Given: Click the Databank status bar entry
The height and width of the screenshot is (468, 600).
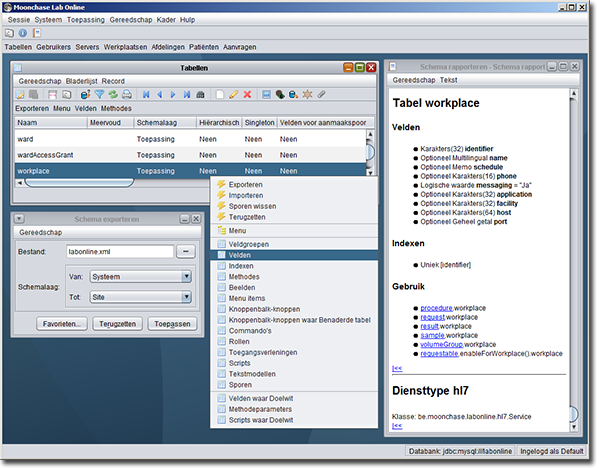Looking at the screenshot, I should coord(460,451).
